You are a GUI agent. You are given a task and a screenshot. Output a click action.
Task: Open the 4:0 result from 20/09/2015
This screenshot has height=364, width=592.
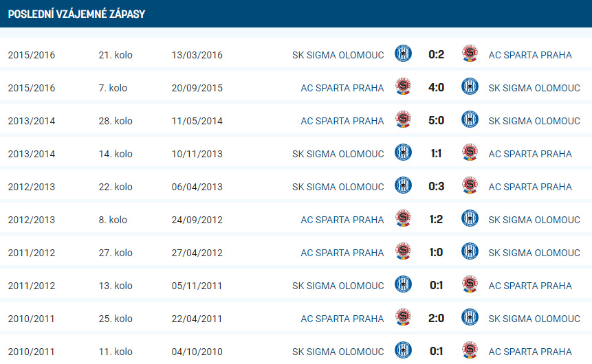coord(436,87)
